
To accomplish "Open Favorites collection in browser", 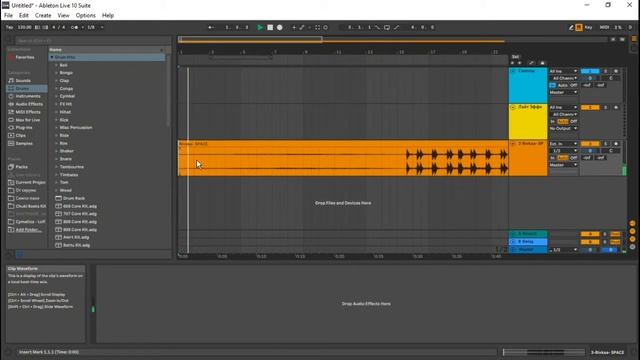I will (24, 58).
